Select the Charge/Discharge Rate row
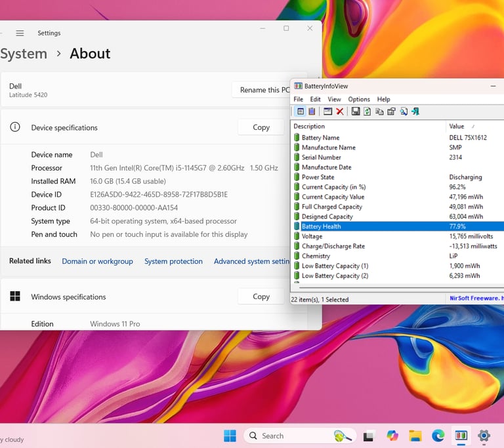Screen dimensions: 504x448 pos(398,246)
